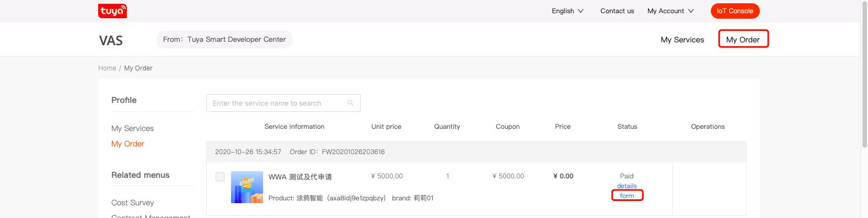Open the order form link
This screenshot has height=218, width=868.
(627, 195)
